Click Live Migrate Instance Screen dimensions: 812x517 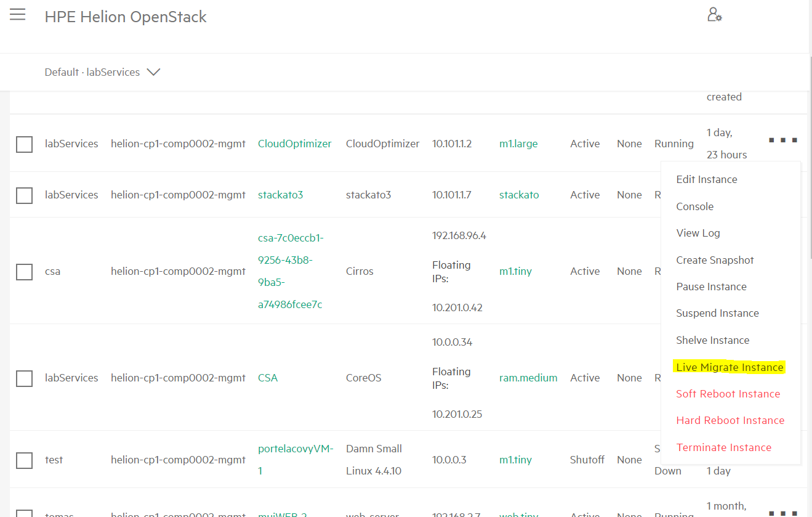(730, 367)
